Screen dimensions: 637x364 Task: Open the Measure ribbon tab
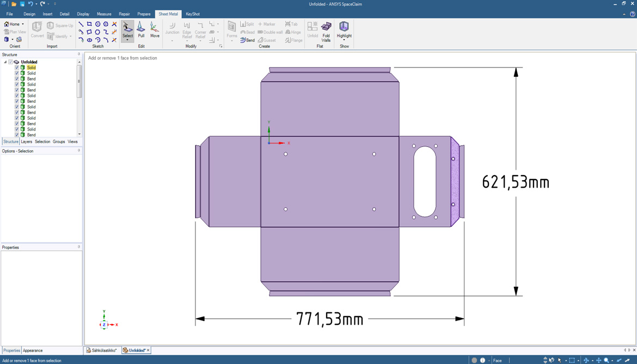pos(103,14)
